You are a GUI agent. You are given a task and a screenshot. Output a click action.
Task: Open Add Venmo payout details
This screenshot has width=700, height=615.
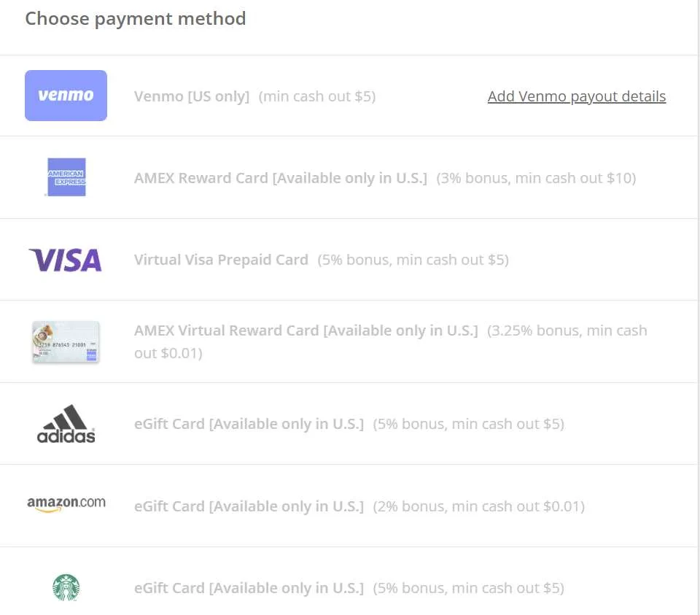[576, 96]
